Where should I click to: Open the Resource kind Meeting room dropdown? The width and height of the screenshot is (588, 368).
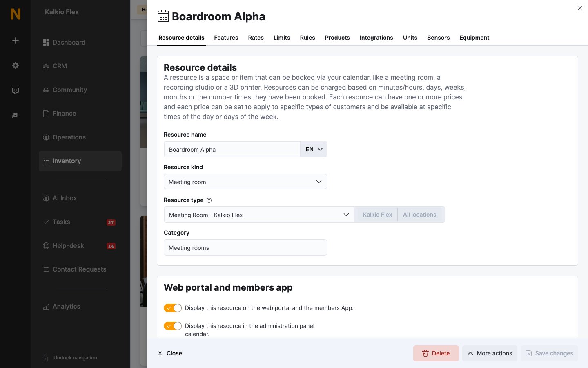245,182
